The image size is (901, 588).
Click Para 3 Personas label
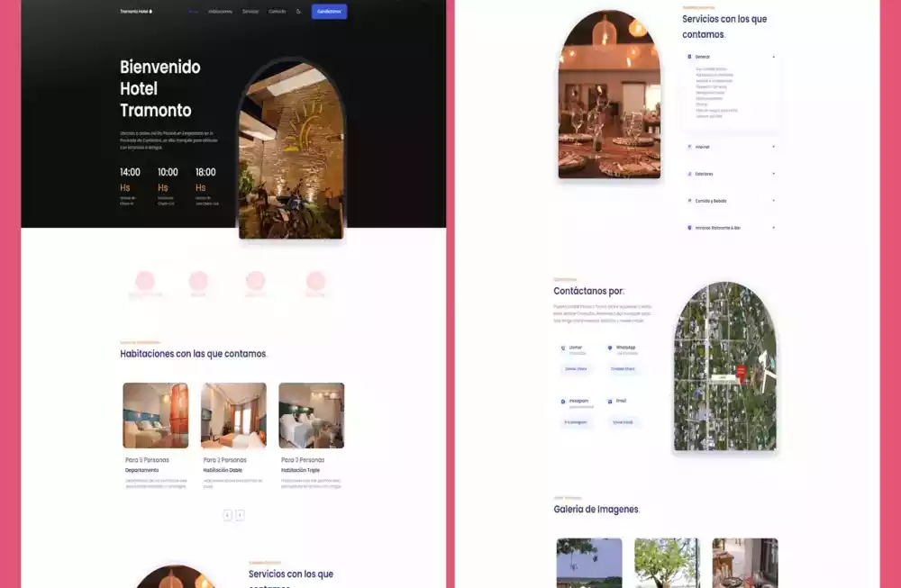coord(303,460)
